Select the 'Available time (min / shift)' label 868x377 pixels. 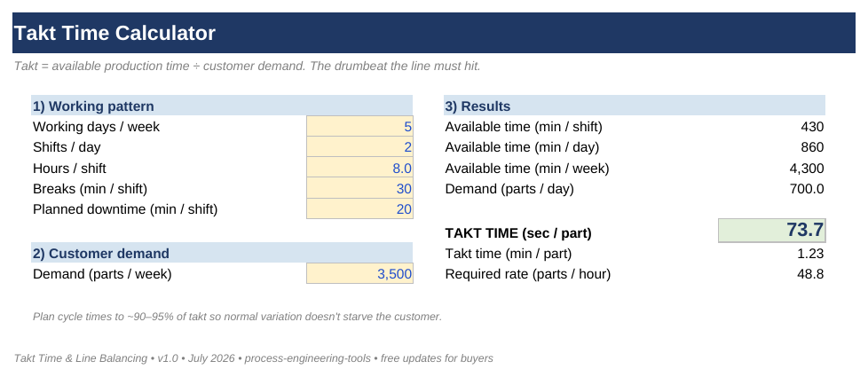[524, 127]
